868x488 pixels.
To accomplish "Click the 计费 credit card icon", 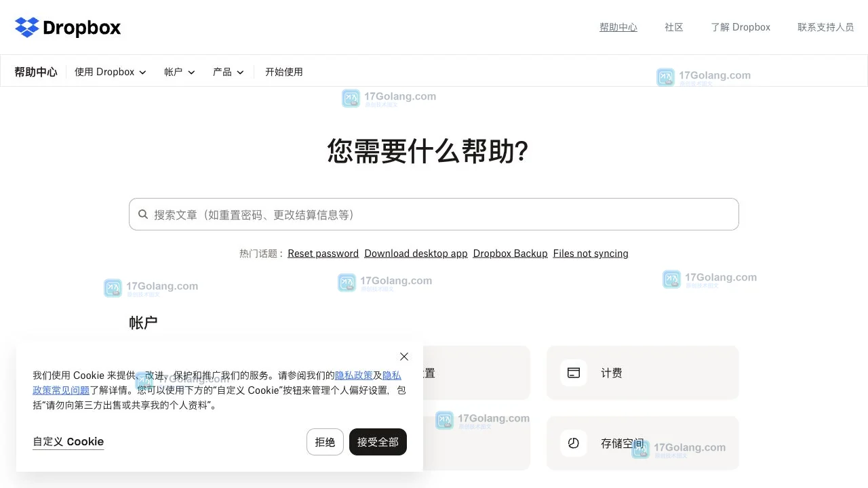I will (x=574, y=373).
